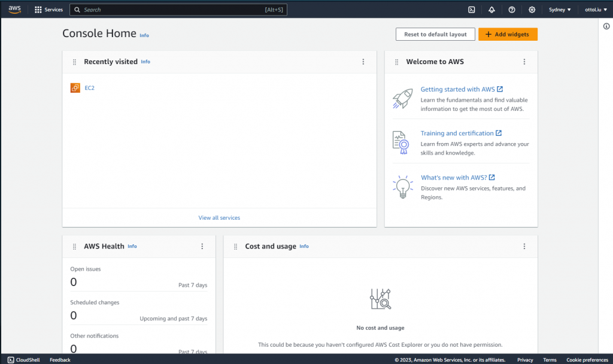Grab the Recently visited drag handle
The width and height of the screenshot is (613, 364).
(x=74, y=62)
